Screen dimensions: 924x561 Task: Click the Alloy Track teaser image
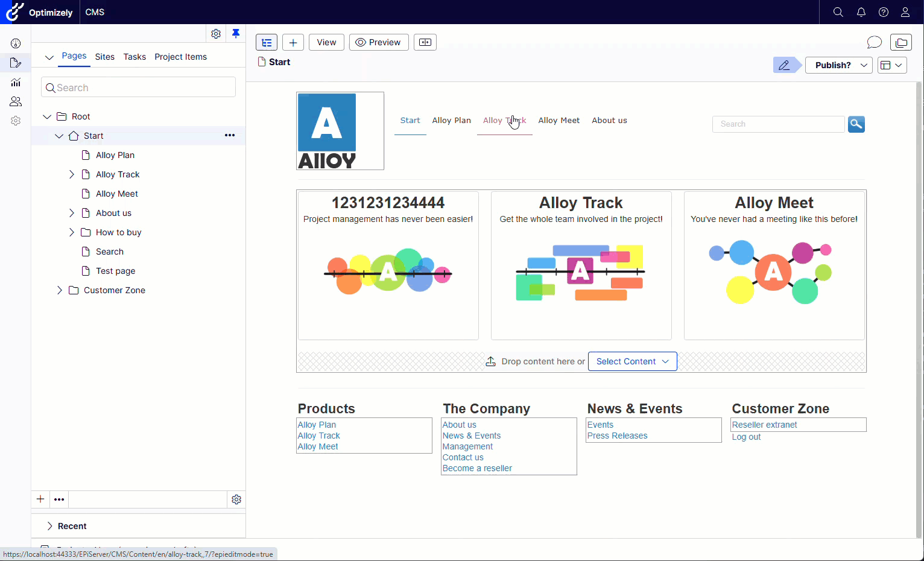(581, 273)
